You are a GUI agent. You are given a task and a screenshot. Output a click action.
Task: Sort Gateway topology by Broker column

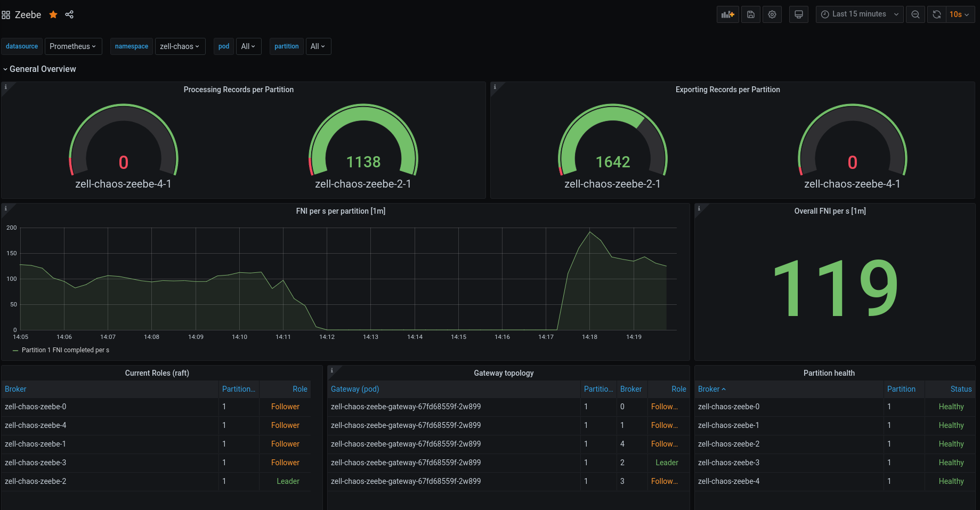pos(631,389)
